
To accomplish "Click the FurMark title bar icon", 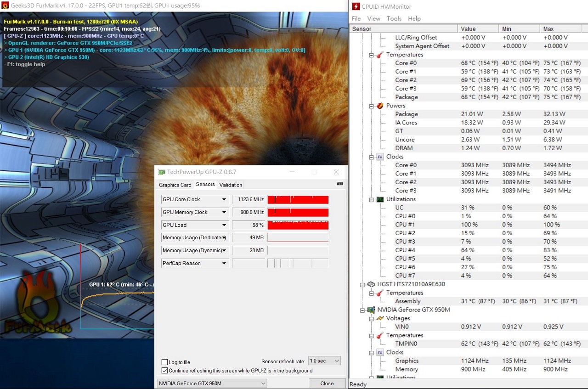I will [6, 6].
